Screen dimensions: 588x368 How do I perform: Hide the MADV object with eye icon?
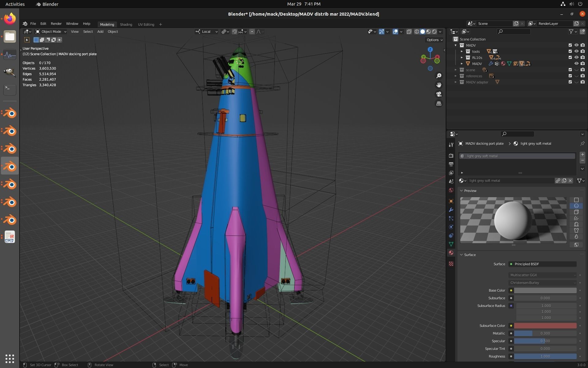pyautogui.click(x=576, y=63)
